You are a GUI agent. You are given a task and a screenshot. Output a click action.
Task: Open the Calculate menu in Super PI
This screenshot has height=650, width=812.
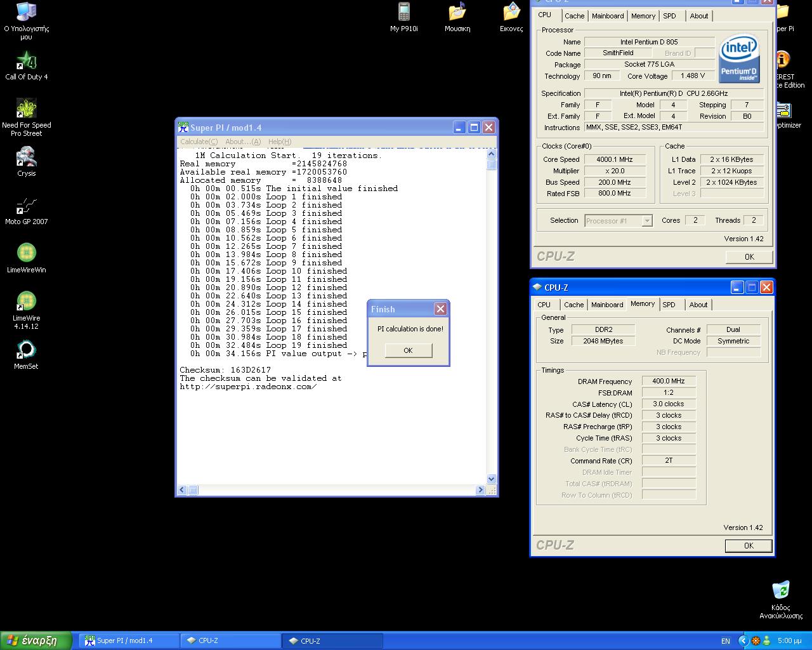(x=199, y=142)
